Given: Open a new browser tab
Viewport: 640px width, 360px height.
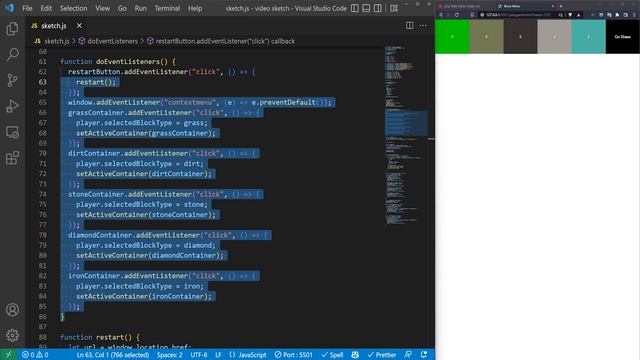Looking at the screenshot, I should [x=561, y=6].
